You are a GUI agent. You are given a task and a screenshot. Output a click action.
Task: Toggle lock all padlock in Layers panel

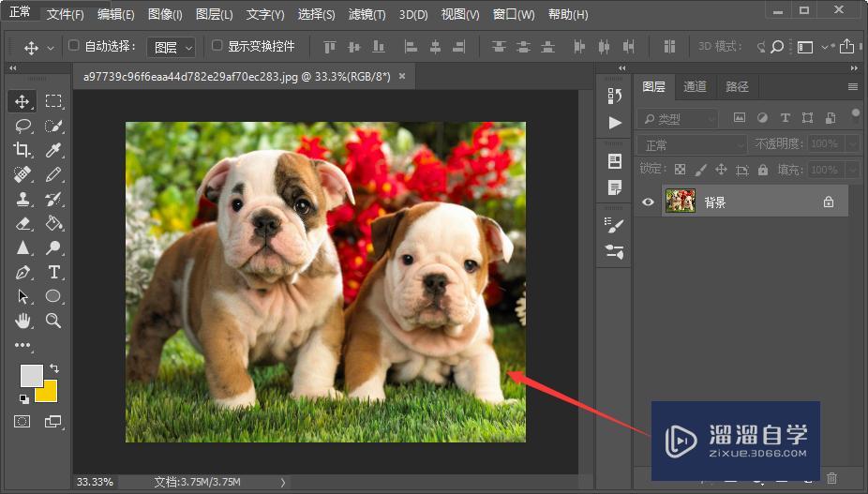click(763, 170)
